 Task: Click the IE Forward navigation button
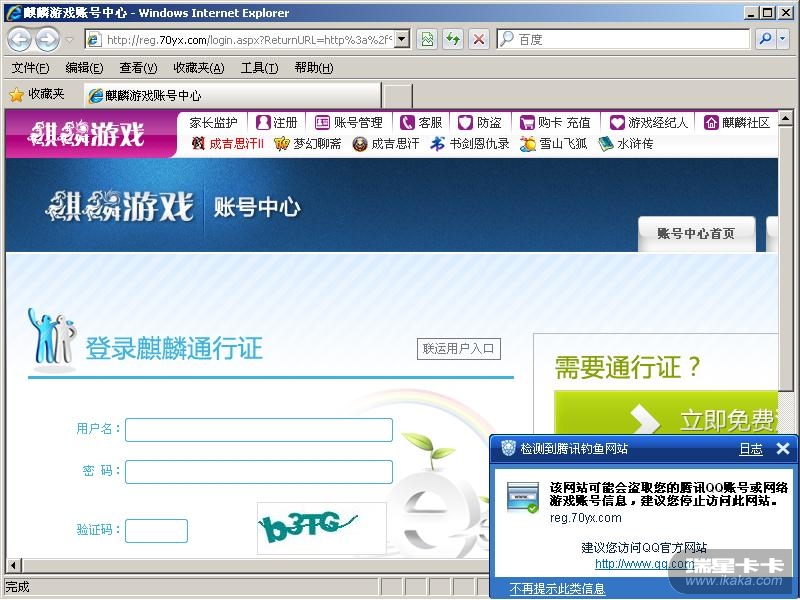47,39
